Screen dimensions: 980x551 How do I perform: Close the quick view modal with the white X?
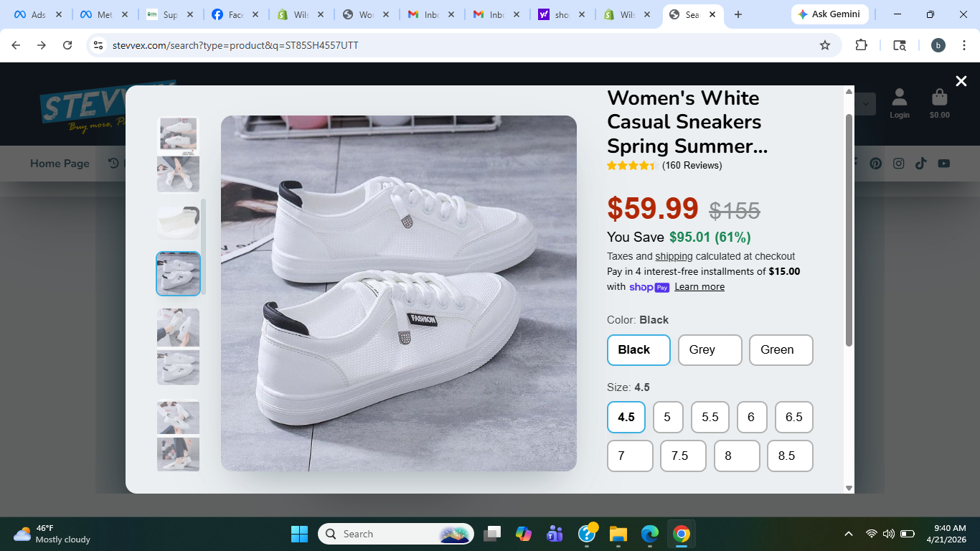point(961,81)
